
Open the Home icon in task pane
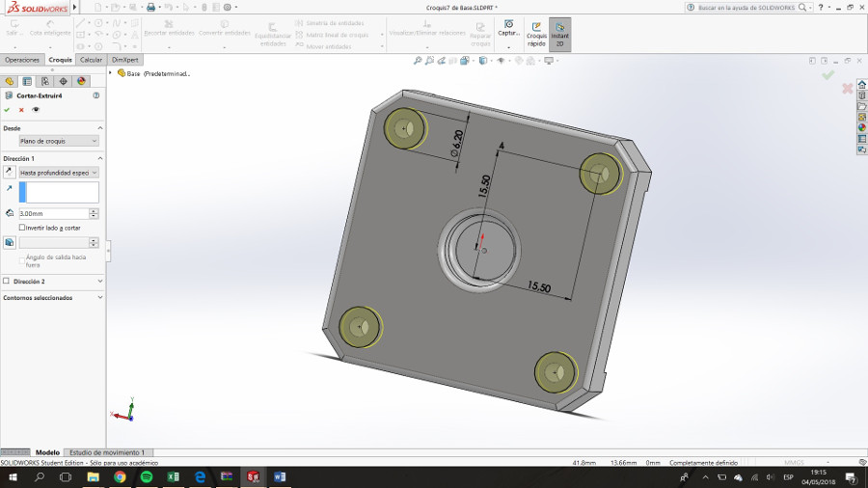[x=862, y=84]
